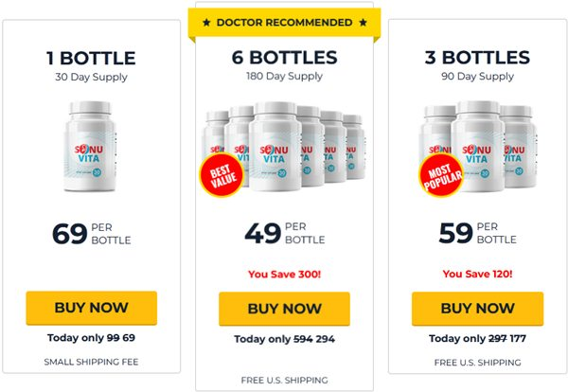
Task: Click Today only 594 294 price text
Action: point(284,339)
